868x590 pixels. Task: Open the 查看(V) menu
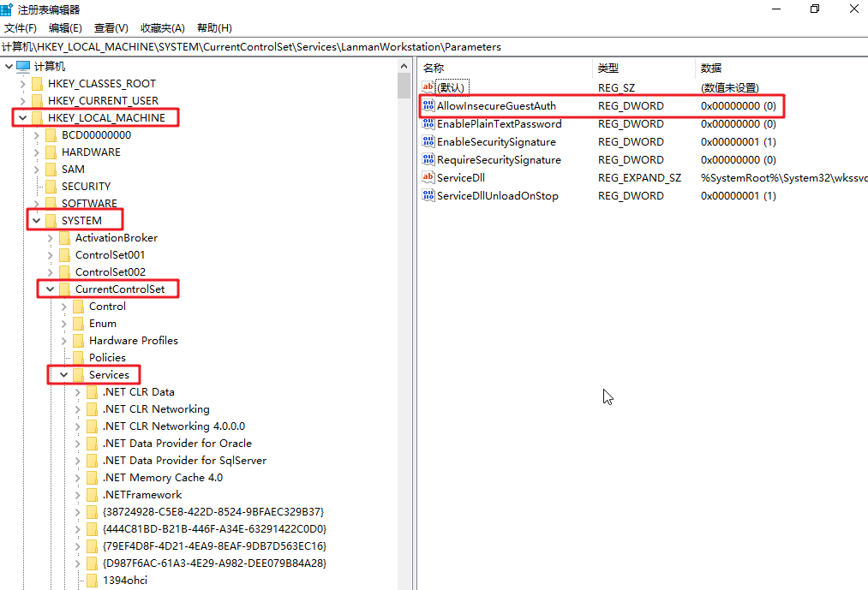click(111, 27)
